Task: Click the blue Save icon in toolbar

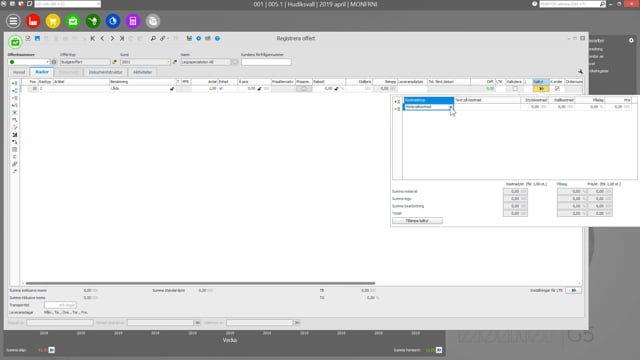Action: (x=37, y=38)
